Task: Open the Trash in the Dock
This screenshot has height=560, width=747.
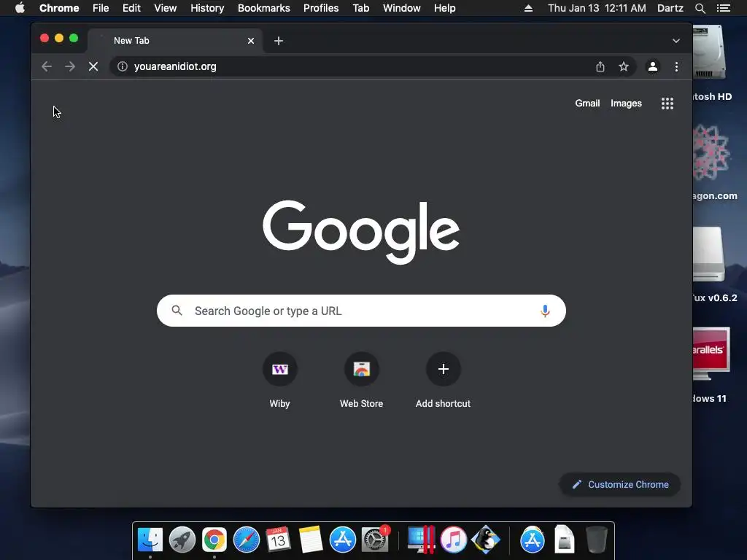Action: [x=597, y=540]
